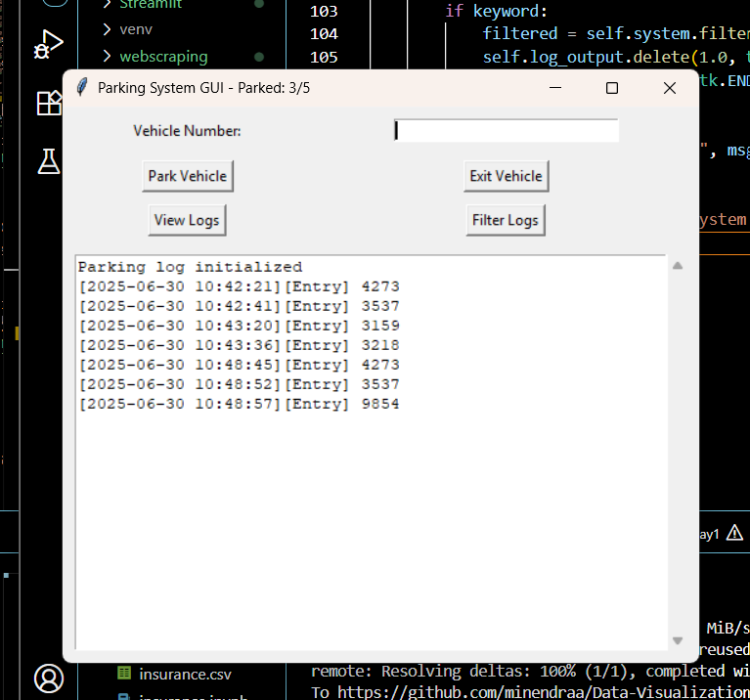Expand the venv folder
The height and width of the screenshot is (700, 750).
(107, 29)
